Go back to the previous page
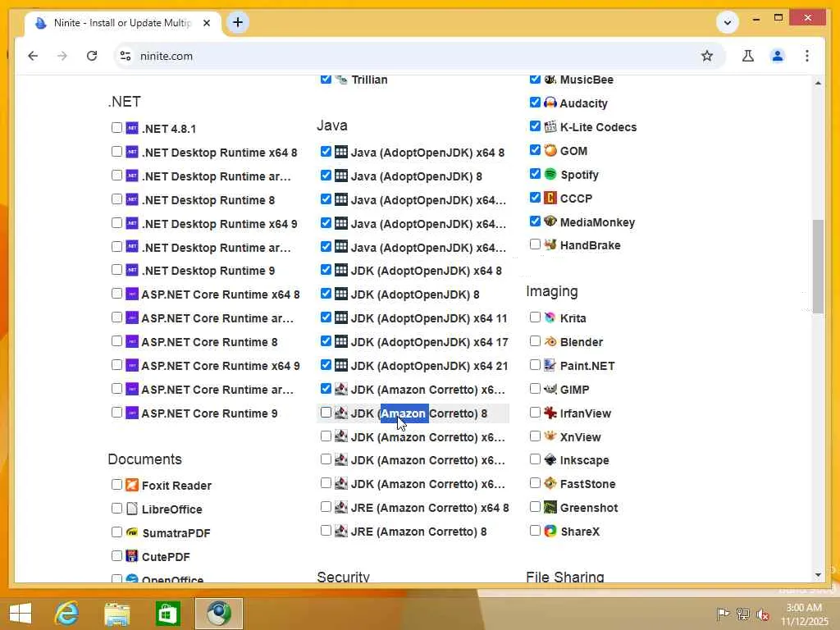The height and width of the screenshot is (630, 840). 33,56
